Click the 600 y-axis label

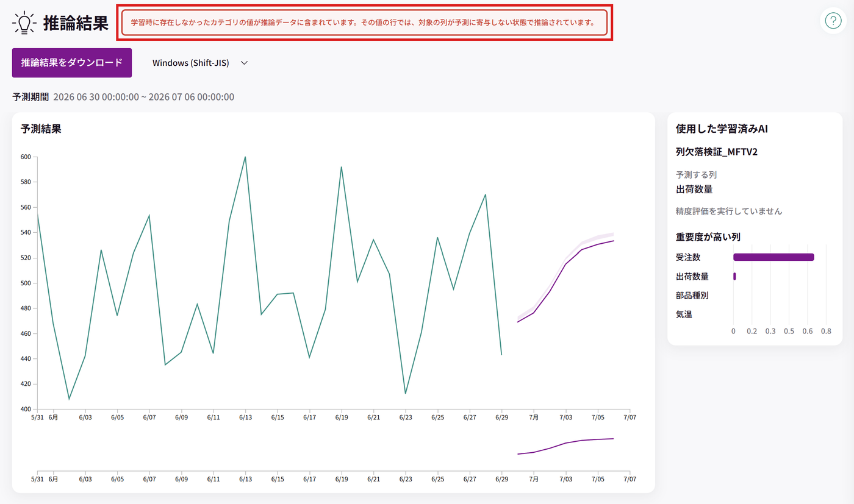tap(26, 157)
